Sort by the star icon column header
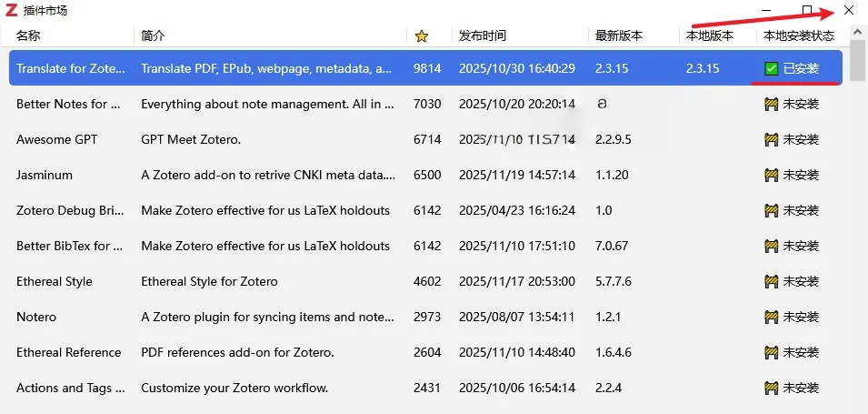The image size is (868, 414). [422, 36]
